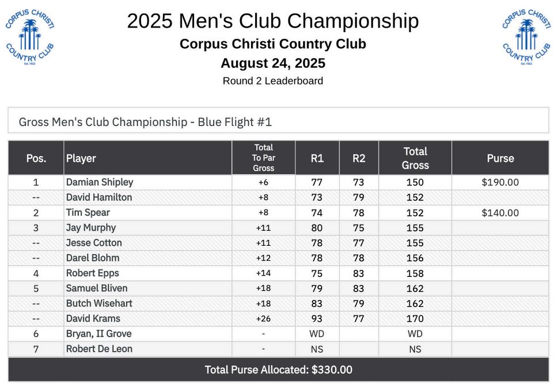Click the Total Gross column header
554x392 pixels.
415,158
